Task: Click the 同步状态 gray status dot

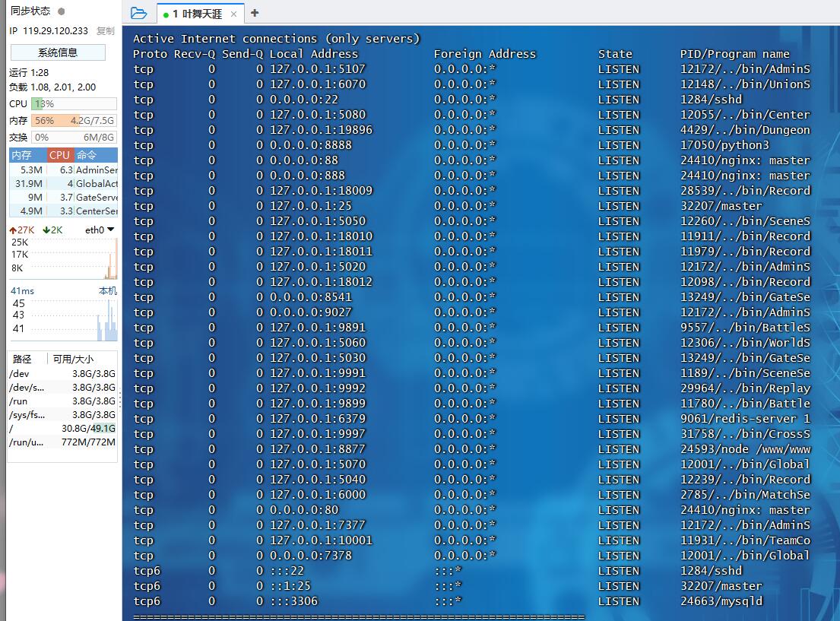Action: [x=61, y=11]
